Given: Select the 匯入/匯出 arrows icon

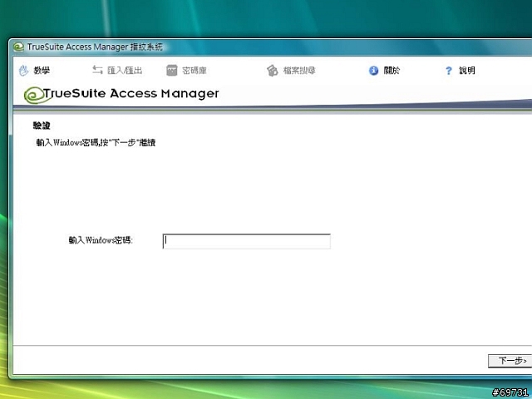Looking at the screenshot, I should pos(97,70).
